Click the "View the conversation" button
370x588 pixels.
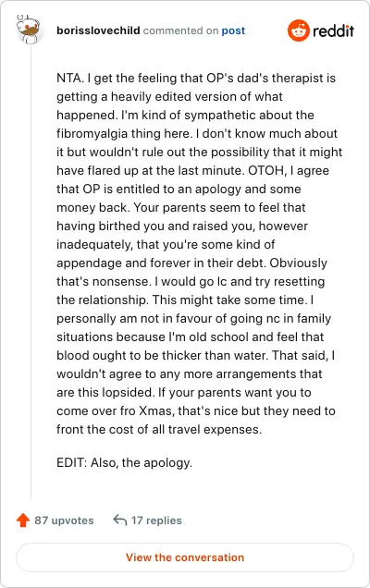(x=185, y=557)
